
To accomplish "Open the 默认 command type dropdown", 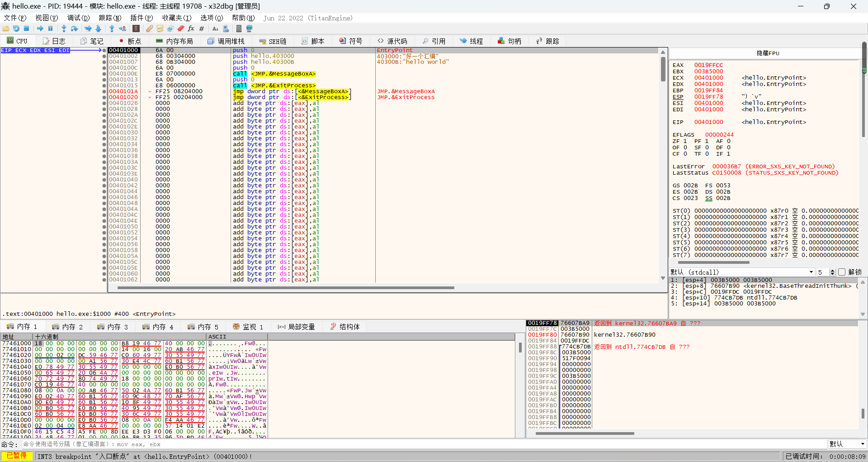I will pyautogui.click(x=847, y=444).
